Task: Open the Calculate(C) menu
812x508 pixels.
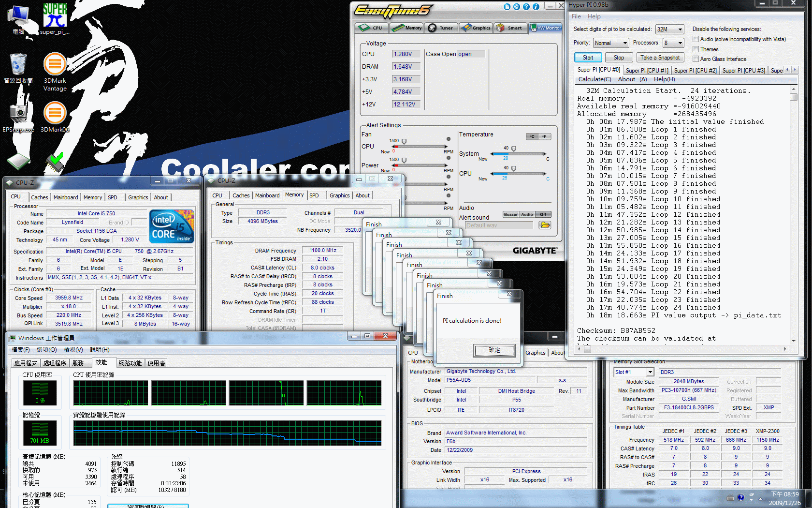Action: click(x=594, y=79)
